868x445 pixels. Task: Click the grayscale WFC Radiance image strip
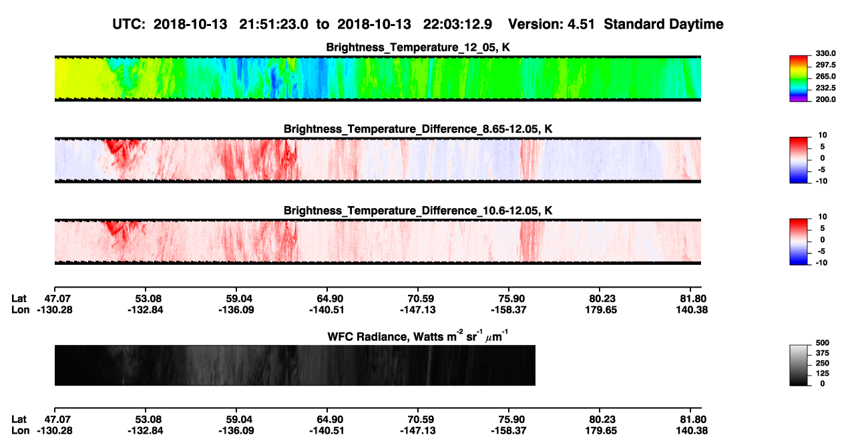coord(294,366)
